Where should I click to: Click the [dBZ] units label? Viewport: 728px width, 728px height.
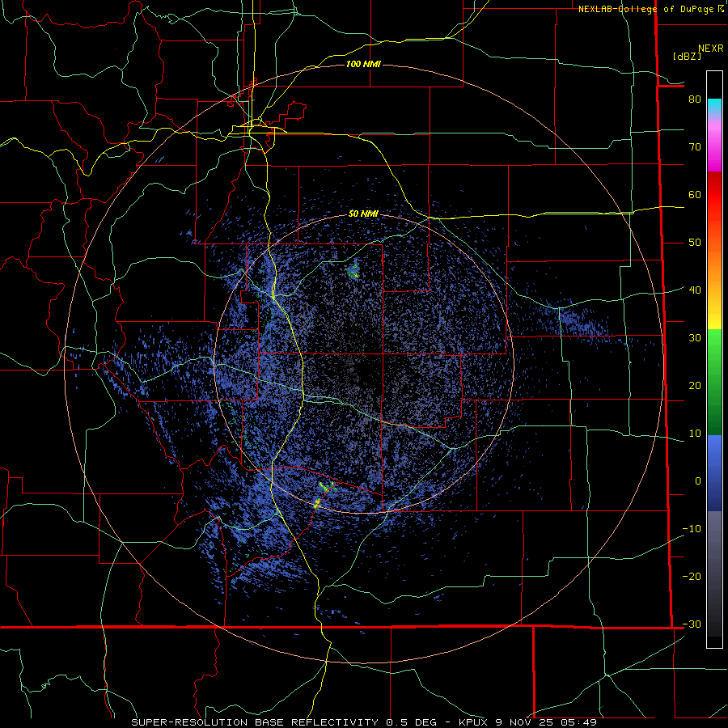687,56
